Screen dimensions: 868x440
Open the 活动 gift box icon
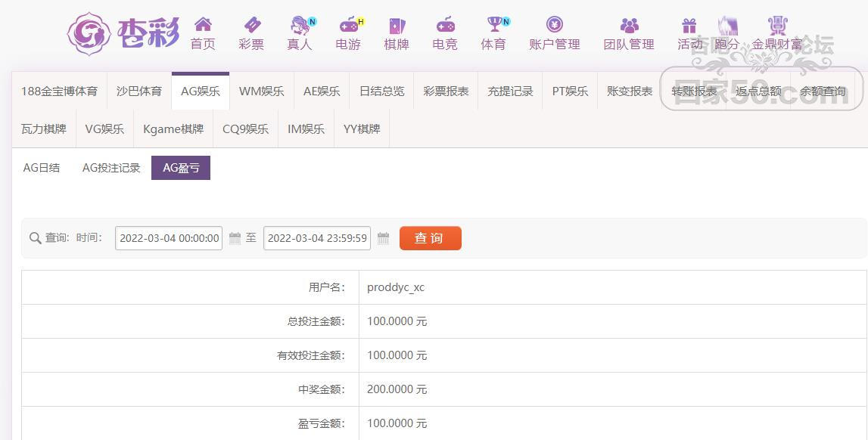coord(689,26)
